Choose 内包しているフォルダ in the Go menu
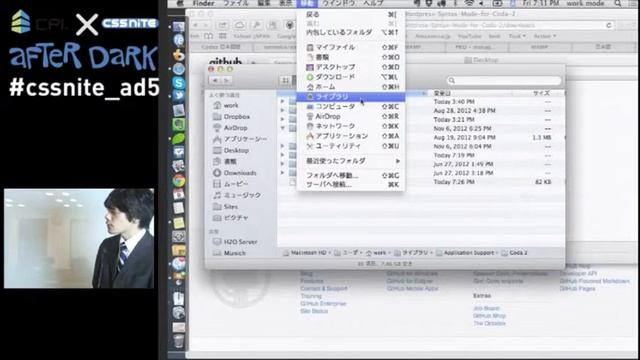The width and height of the screenshot is (640, 360). (x=351, y=32)
